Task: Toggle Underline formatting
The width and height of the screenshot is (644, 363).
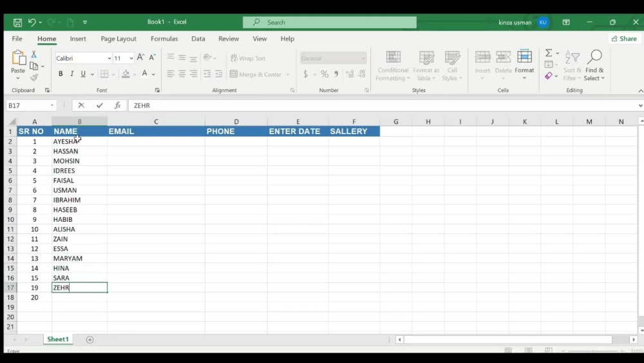Action: [83, 74]
